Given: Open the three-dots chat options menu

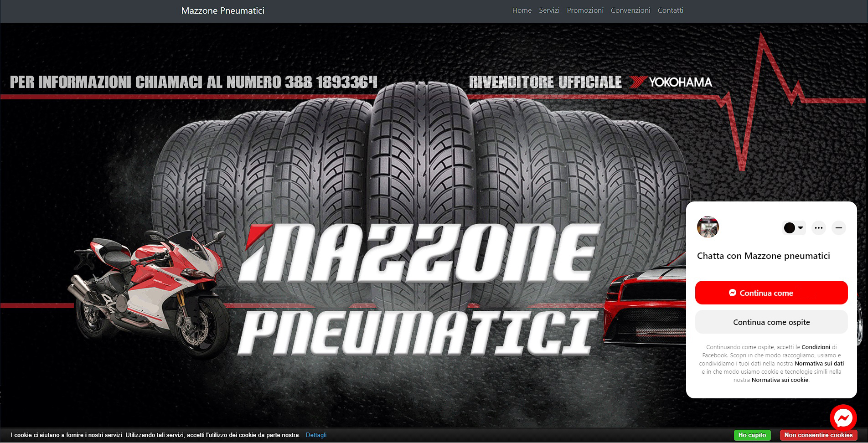Looking at the screenshot, I should [x=819, y=228].
